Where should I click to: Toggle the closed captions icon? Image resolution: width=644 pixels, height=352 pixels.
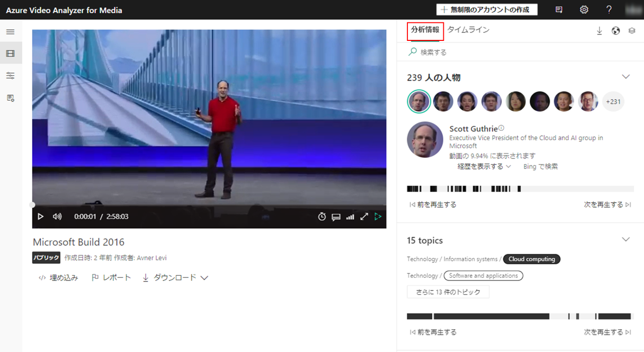pyautogui.click(x=336, y=217)
